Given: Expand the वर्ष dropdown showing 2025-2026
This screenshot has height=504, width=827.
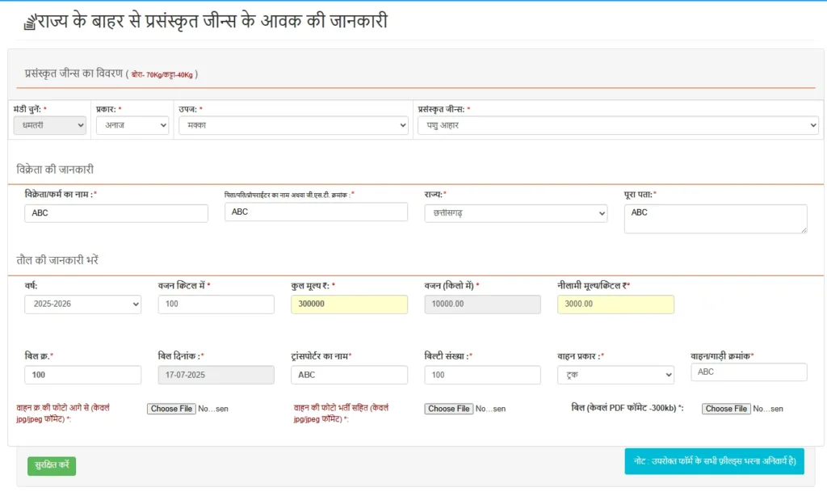Looking at the screenshot, I should point(82,304).
